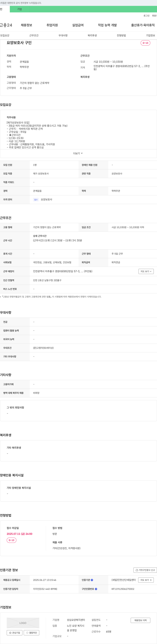Select the deadline text 2025.07.11 (금) 24:00

pos(19,534)
